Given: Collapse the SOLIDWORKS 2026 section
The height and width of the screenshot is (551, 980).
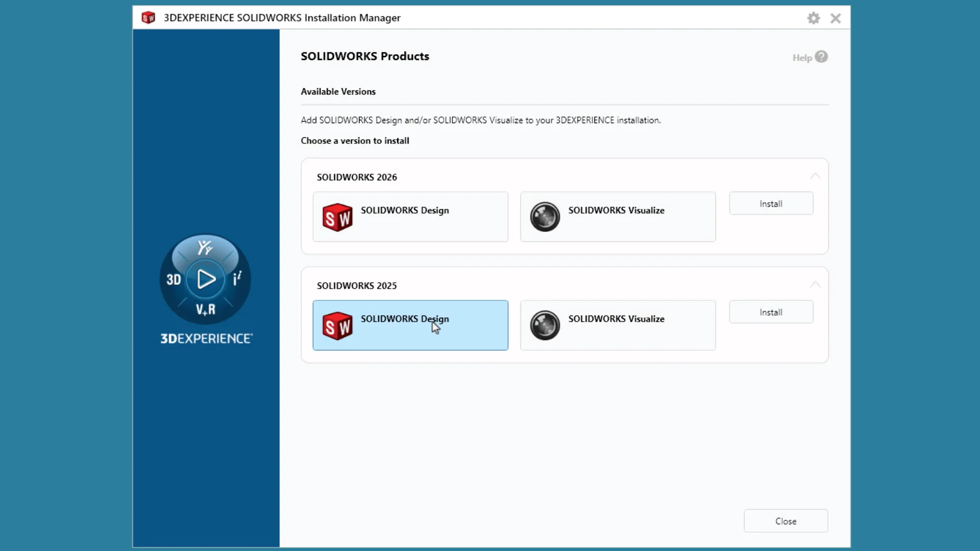Looking at the screenshot, I should click(x=815, y=177).
